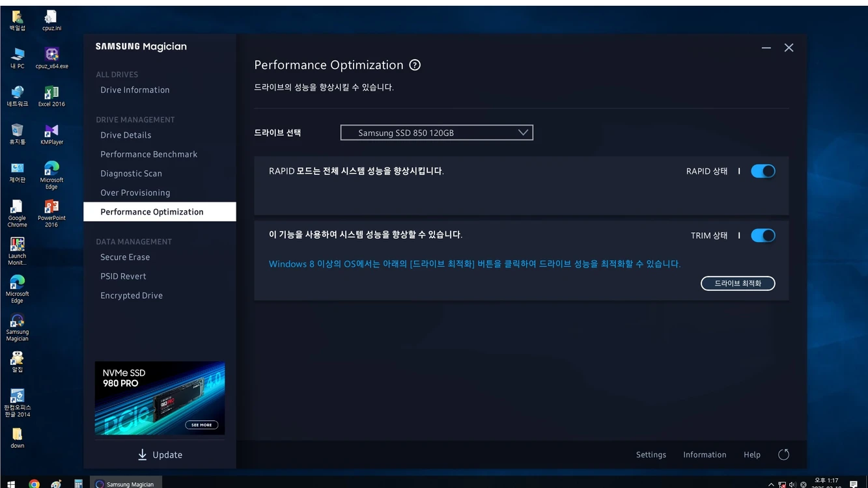
Task: Click the SAMSUNG Magician logo
Action: pyautogui.click(x=141, y=47)
